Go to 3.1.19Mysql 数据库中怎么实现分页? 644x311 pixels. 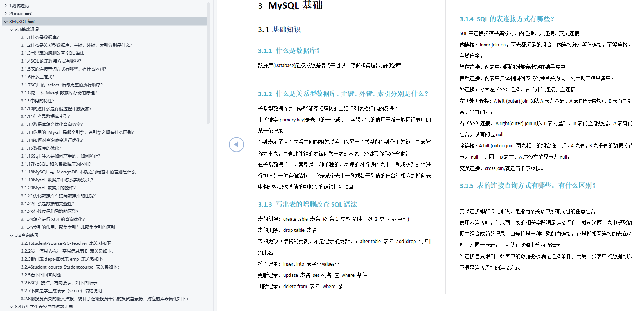[57, 180]
